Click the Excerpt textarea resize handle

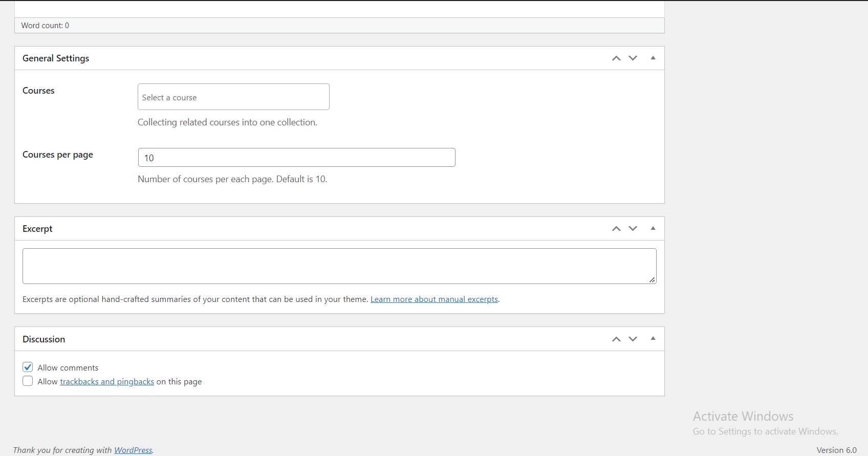[652, 280]
